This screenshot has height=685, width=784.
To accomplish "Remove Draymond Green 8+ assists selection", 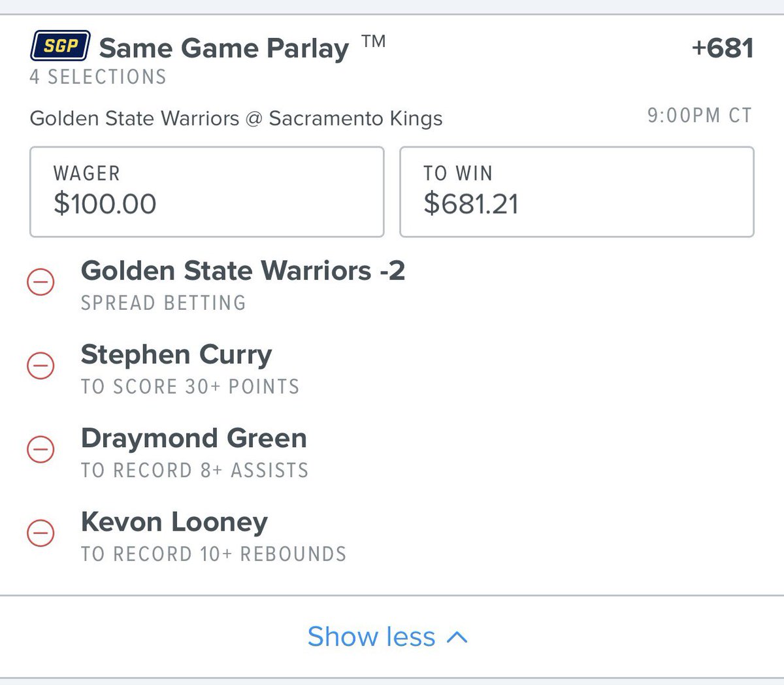I will coord(41,450).
